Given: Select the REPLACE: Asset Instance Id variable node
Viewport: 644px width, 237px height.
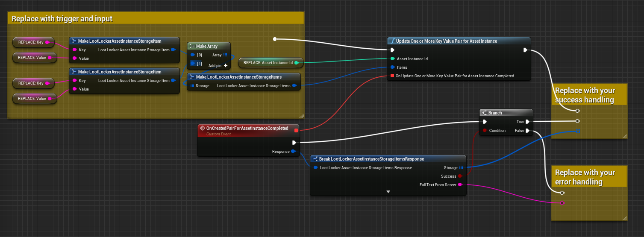Looking at the screenshot, I should [268, 63].
